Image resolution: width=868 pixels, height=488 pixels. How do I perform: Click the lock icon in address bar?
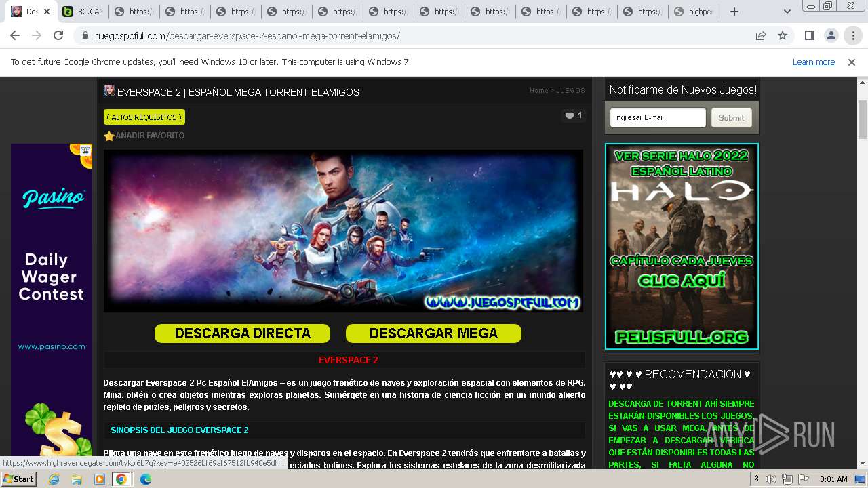pos(85,35)
